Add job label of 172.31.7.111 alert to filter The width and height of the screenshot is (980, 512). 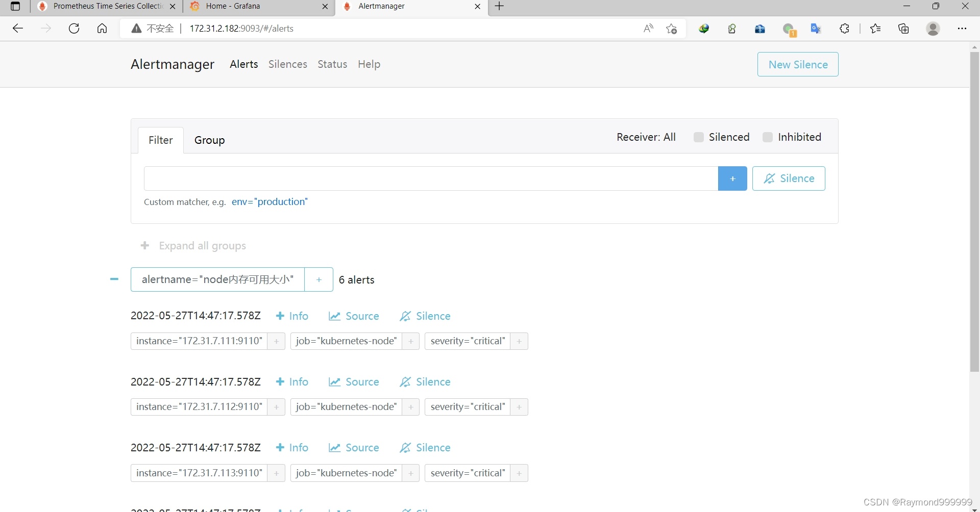coord(410,341)
